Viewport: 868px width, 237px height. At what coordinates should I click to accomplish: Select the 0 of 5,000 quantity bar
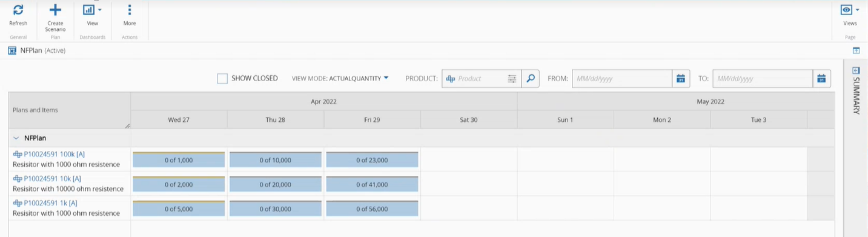(179, 209)
